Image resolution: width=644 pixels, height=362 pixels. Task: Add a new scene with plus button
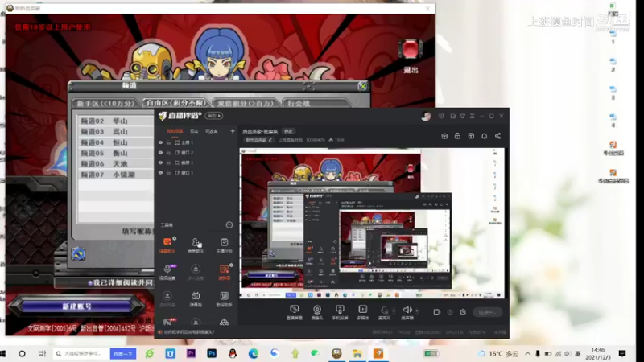(233, 131)
